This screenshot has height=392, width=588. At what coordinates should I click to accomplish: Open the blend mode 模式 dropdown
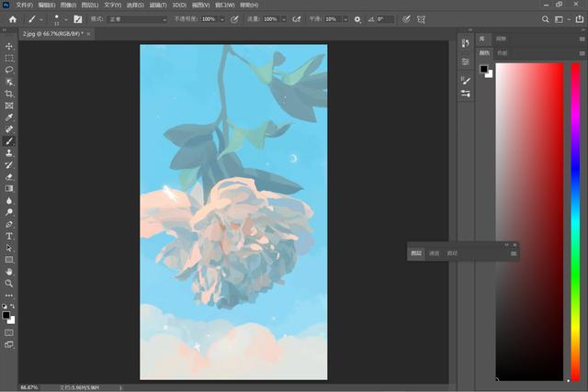138,18
